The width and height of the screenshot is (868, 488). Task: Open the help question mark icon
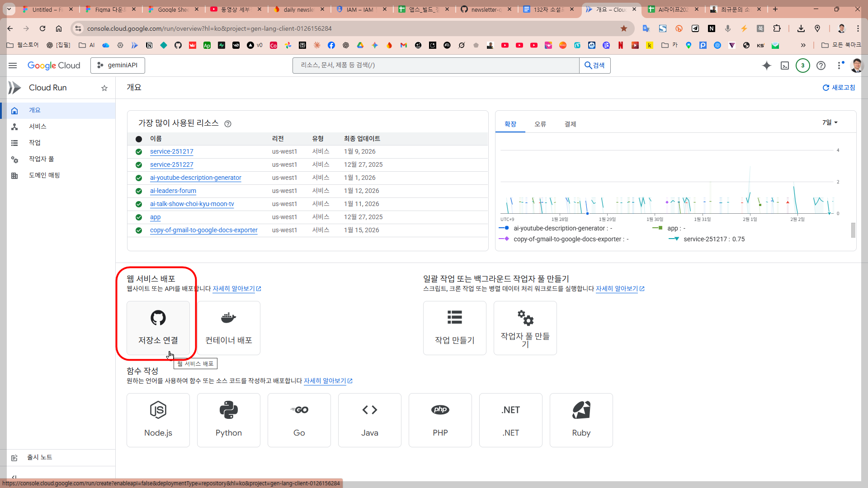(821, 66)
